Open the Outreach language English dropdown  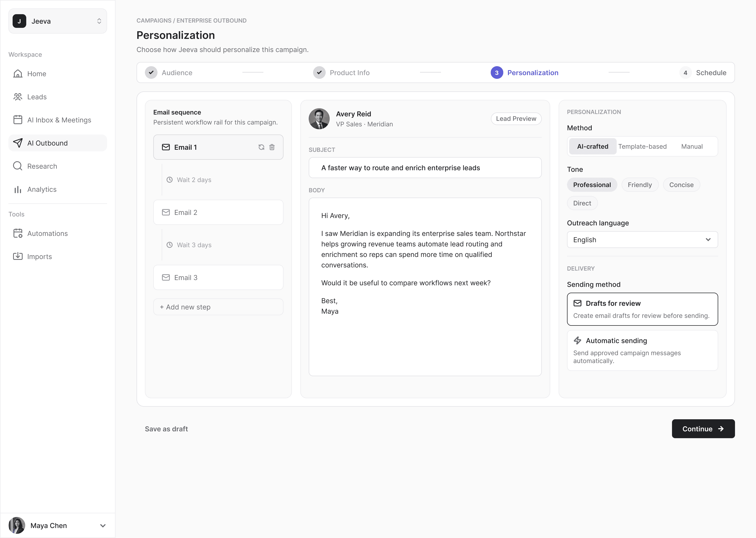point(642,240)
